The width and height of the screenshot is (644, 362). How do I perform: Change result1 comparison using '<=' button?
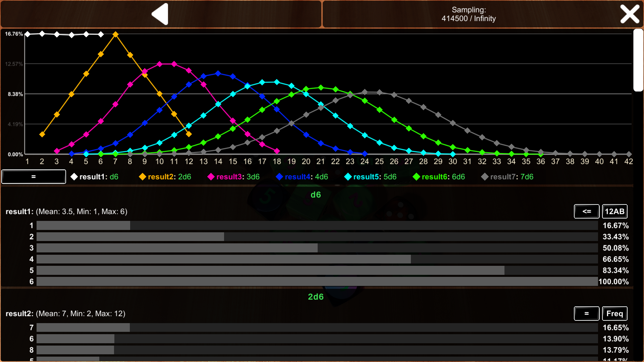pos(586,212)
